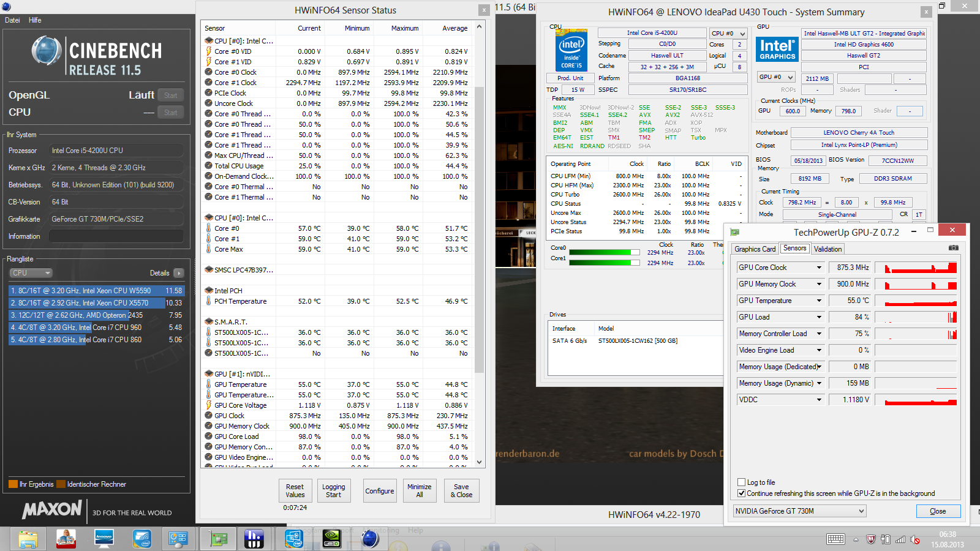Image resolution: width=980 pixels, height=551 pixels.
Task: Take a GPU-Z screenshot with camera icon
Action: pyautogui.click(x=953, y=248)
